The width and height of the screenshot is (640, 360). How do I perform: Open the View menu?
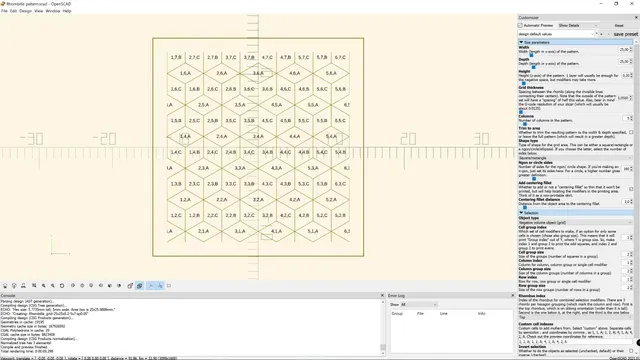(38, 11)
